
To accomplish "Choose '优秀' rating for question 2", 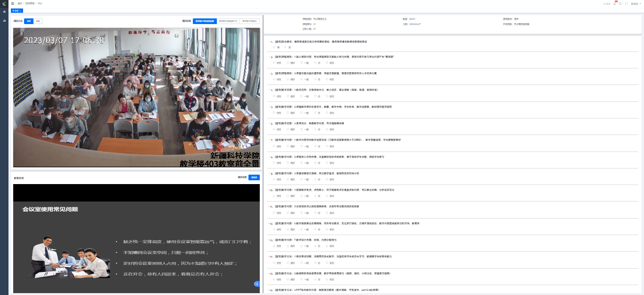I will coord(274,62).
